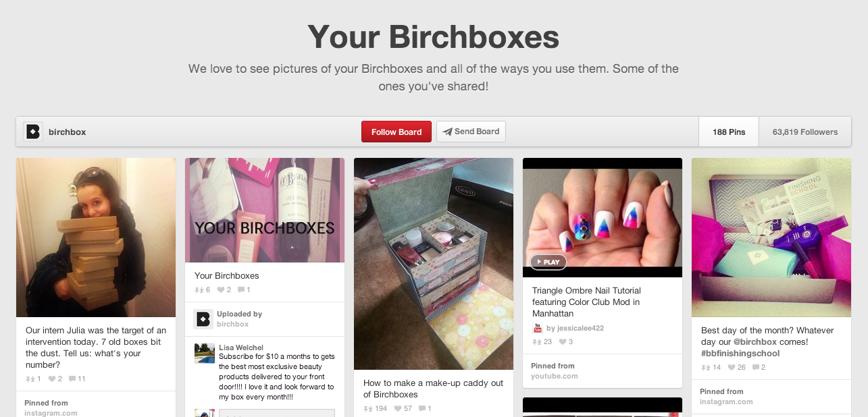Click the Send Board button
The image size is (868, 417).
[471, 132]
